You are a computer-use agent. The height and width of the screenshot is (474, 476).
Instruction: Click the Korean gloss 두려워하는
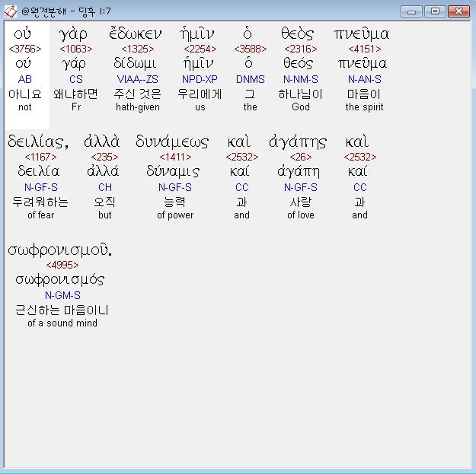40,202
